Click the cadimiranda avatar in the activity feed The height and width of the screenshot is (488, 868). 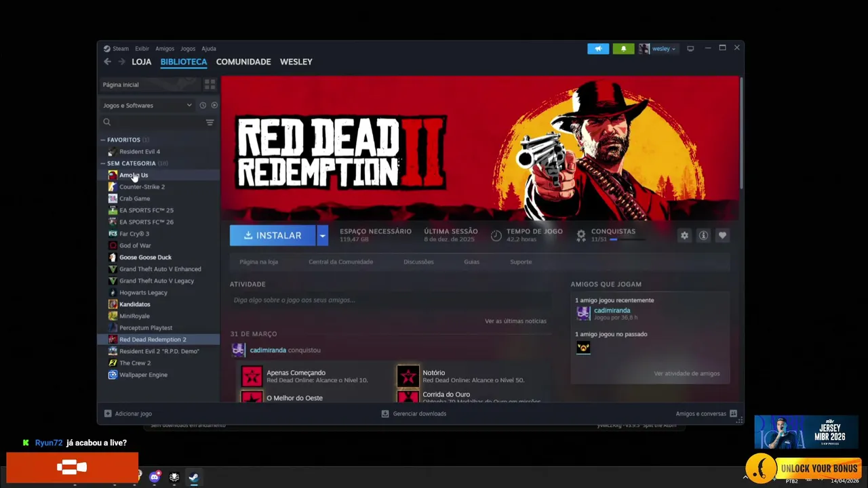[238, 350]
